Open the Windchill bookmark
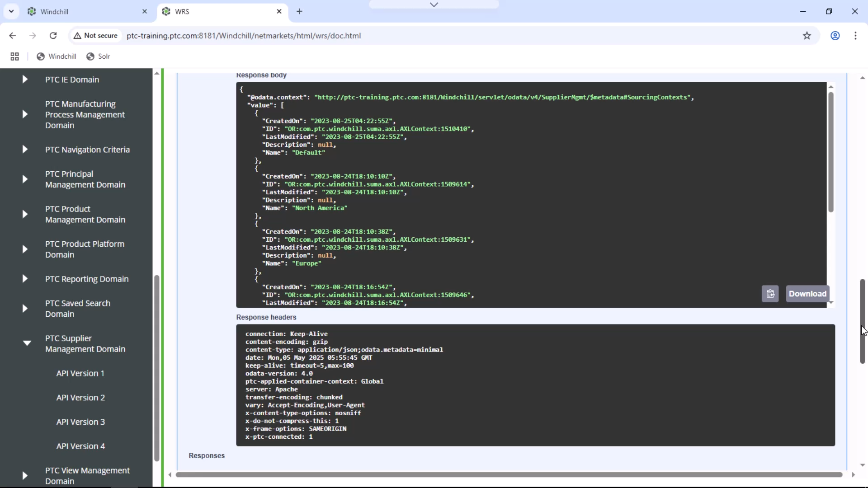This screenshot has height=488, width=868. tap(56, 56)
